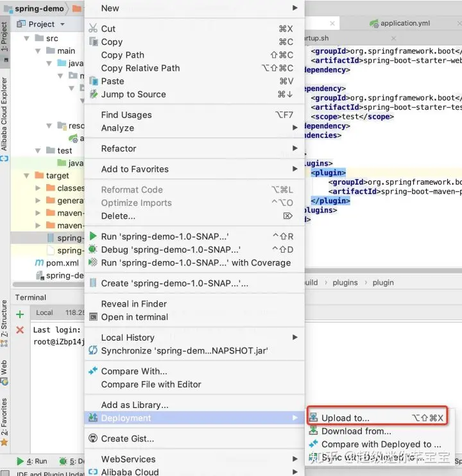Screen dimensions: 462x476
Task: Click the application.yml Spring leaf icon
Action: (x=374, y=23)
